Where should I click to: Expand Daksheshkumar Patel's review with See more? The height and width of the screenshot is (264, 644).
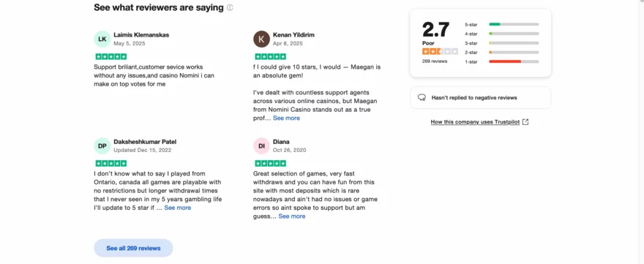(x=177, y=208)
